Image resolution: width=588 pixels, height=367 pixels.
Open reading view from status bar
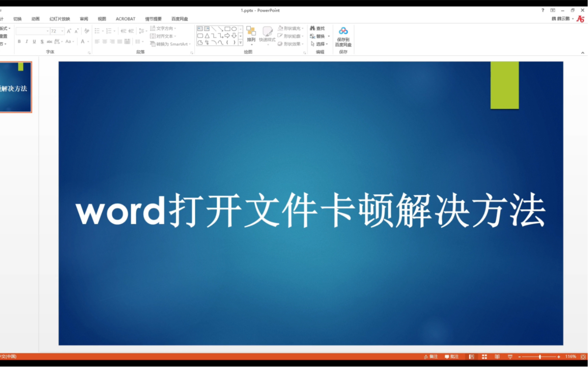tap(497, 357)
